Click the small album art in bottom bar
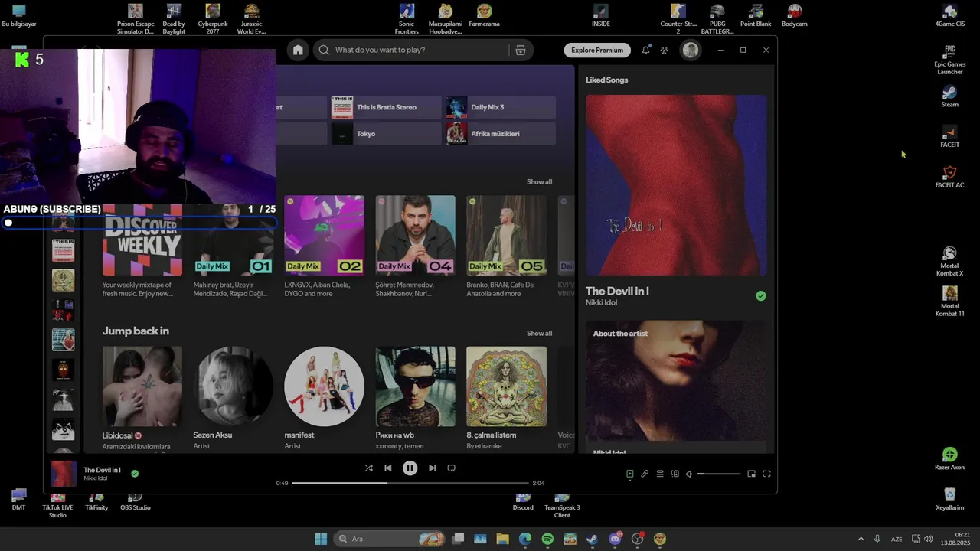The width and height of the screenshot is (980, 551). pos(64,474)
